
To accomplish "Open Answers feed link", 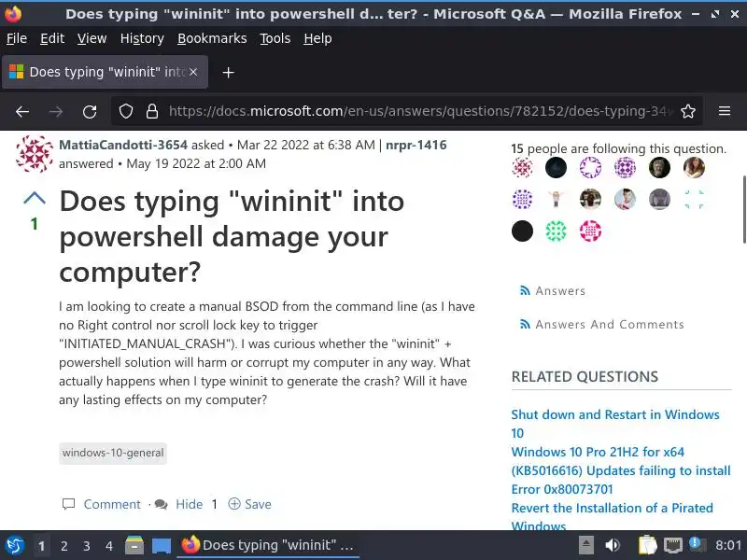I will [560, 291].
